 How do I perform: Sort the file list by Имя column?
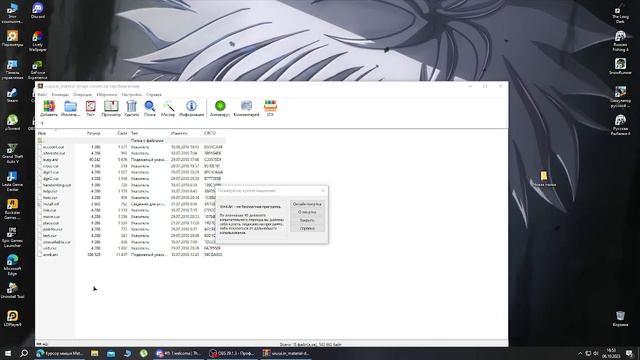pyautogui.click(x=56, y=133)
